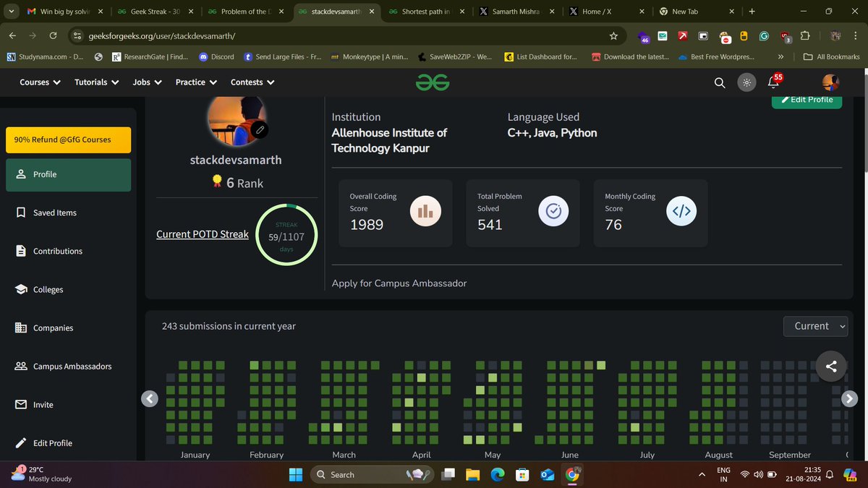Expand the Contests dropdown menu
Image resolution: width=868 pixels, height=488 pixels.
click(x=252, y=82)
